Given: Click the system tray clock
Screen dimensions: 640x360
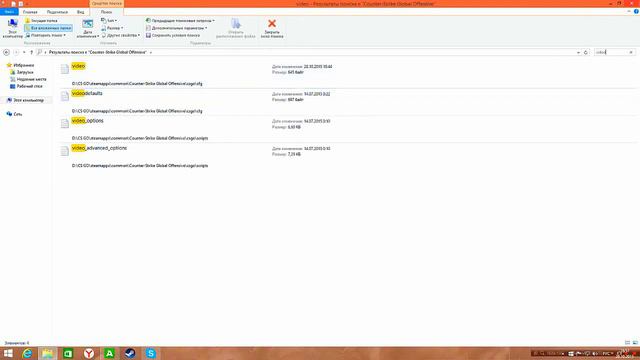Looking at the screenshot, I should [624, 353].
